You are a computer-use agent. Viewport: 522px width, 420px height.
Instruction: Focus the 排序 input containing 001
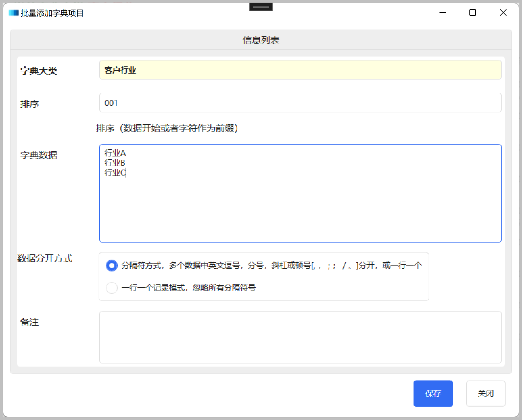[x=300, y=103]
